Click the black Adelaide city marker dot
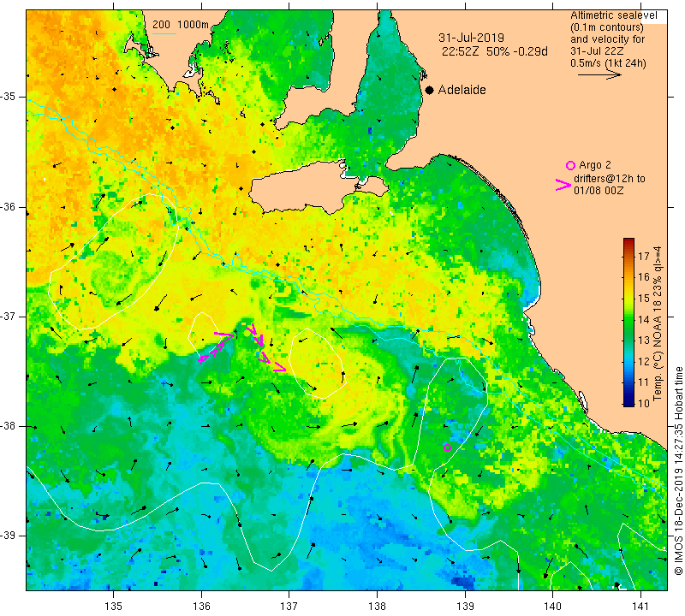Screen dimensions: 685x616 [x=430, y=90]
